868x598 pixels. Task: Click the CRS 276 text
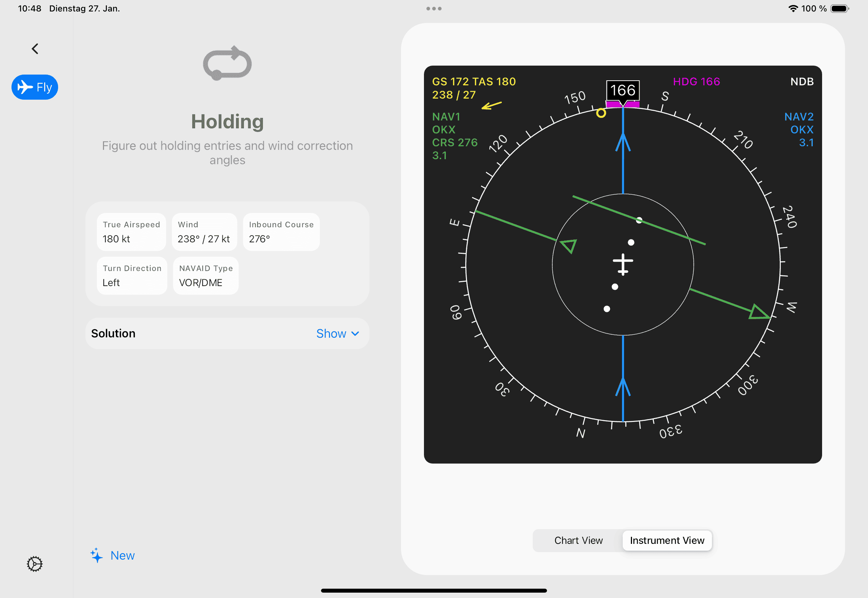point(454,143)
